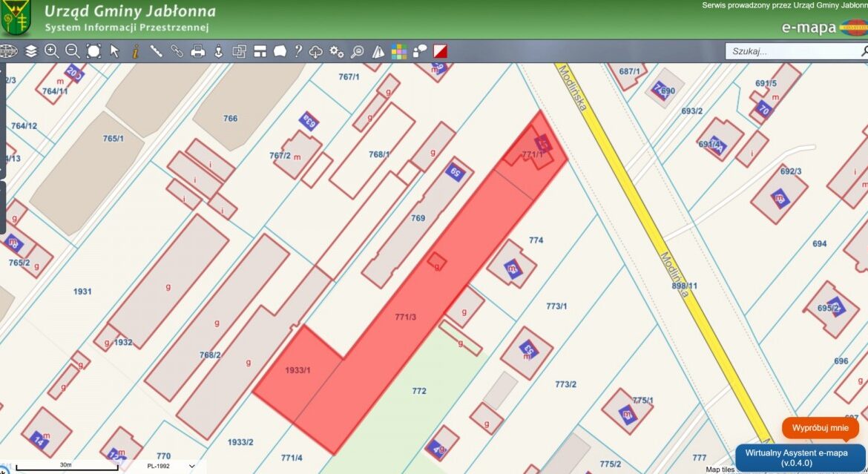Open the base map globe tool
The height and width of the screenshot is (474, 868).
(8, 51)
